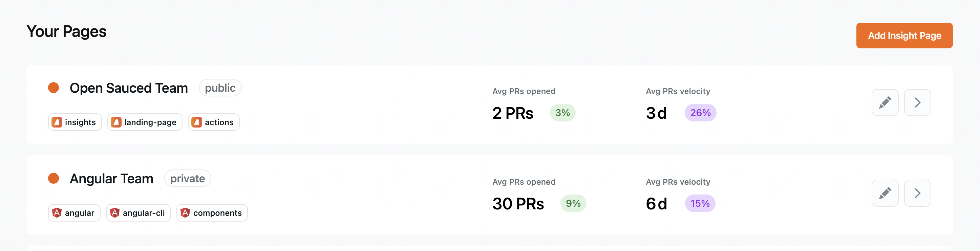Click the orange status dot beside Open Sauced Team
Image resolution: width=980 pixels, height=251 pixels.
pos(53,88)
